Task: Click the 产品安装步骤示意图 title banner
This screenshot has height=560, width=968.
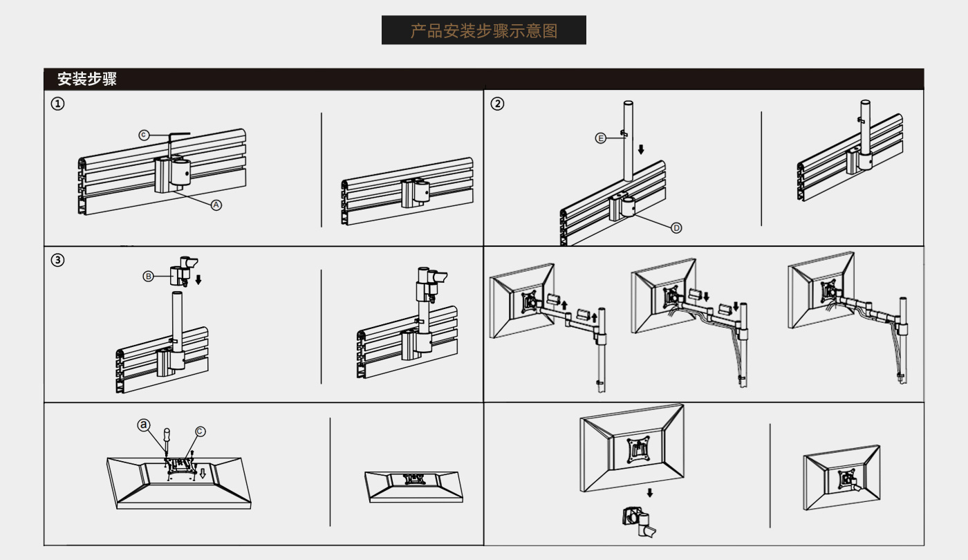Action: 484,30
